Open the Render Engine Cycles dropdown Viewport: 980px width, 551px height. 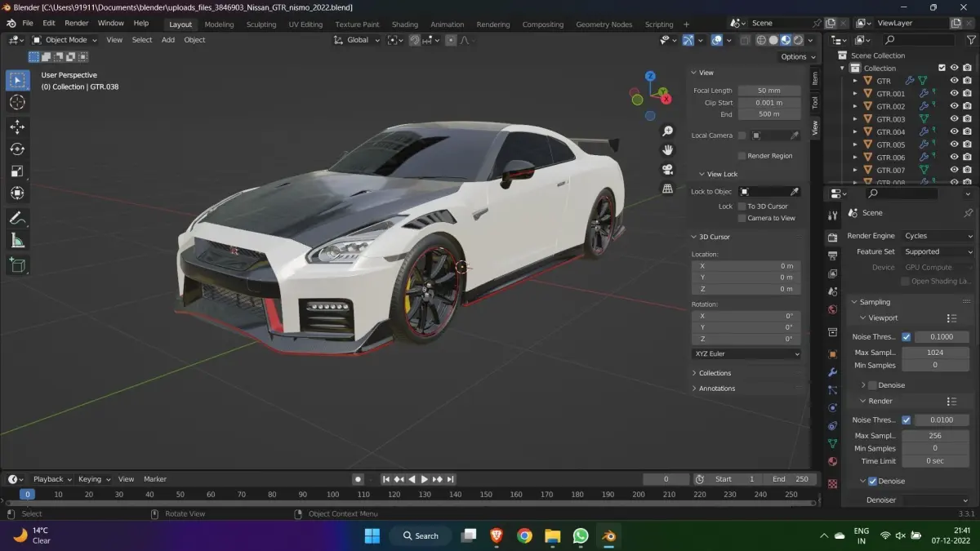[937, 236]
